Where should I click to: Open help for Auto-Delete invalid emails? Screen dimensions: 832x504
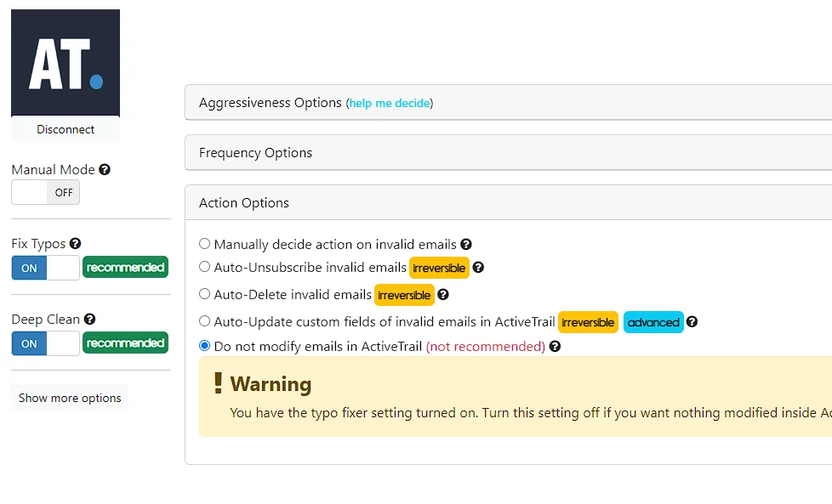[x=443, y=295]
